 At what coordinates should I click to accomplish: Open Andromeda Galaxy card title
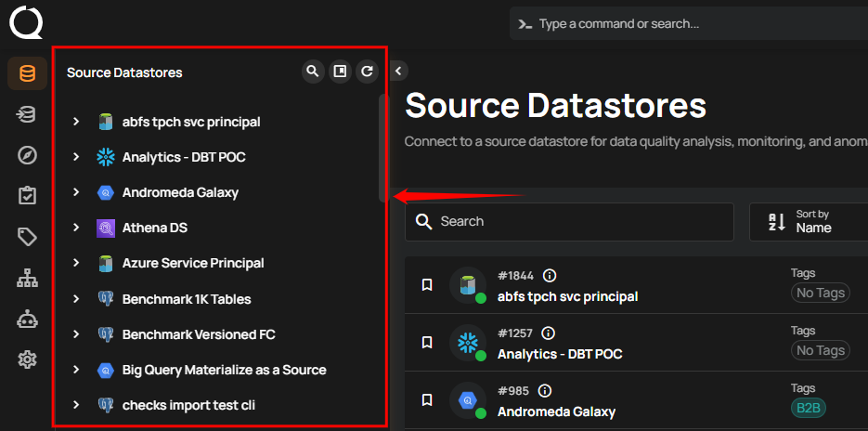point(556,412)
